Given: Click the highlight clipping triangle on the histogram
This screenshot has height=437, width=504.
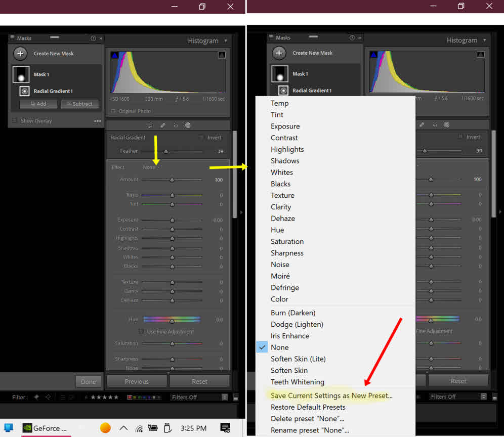Looking at the screenshot, I should pos(222,55).
